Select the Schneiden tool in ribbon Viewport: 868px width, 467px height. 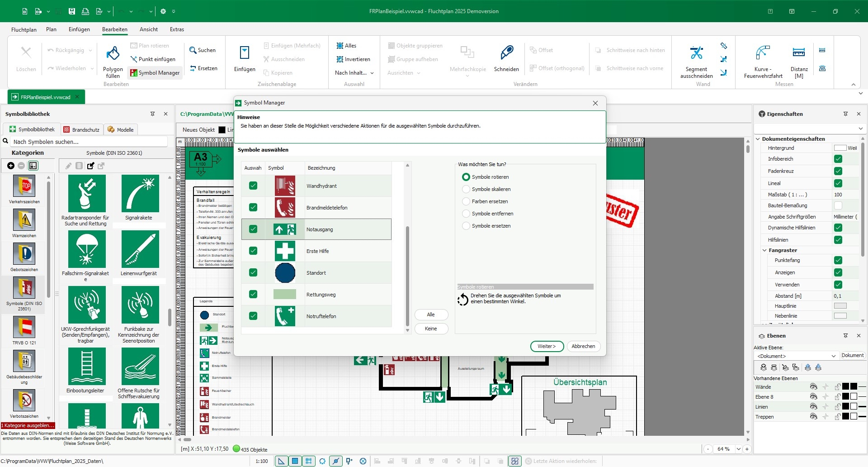[x=506, y=53]
